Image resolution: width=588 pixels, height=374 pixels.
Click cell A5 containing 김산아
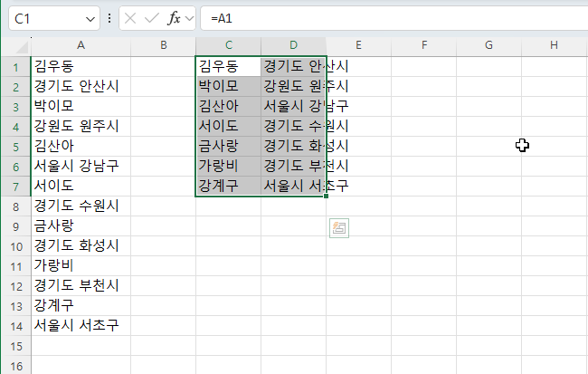pos(81,147)
